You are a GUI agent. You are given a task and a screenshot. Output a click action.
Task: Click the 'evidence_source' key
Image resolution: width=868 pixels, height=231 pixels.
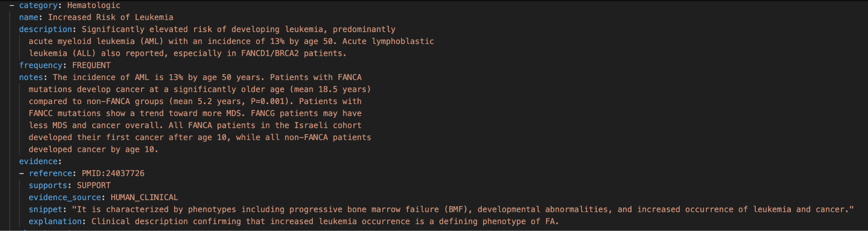click(x=65, y=198)
